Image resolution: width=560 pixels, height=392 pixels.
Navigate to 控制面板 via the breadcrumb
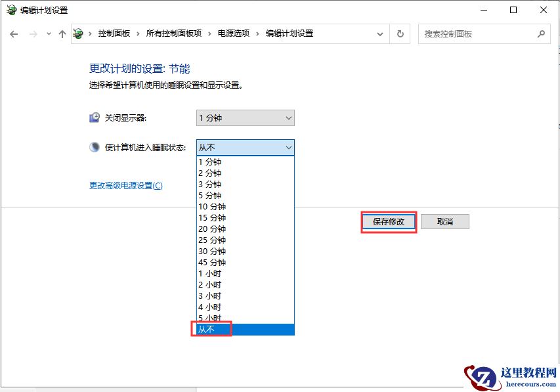(x=115, y=34)
